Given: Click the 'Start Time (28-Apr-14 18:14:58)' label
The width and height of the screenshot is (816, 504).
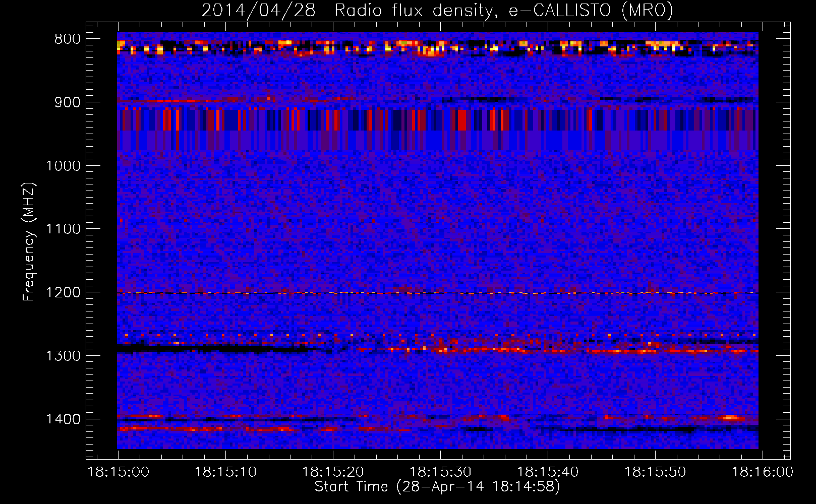Looking at the screenshot, I should (x=437, y=487).
